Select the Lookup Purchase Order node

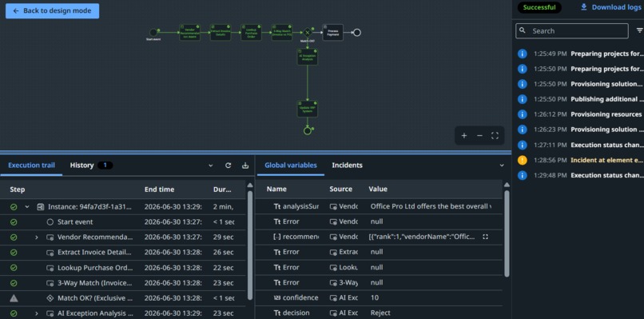click(251, 33)
